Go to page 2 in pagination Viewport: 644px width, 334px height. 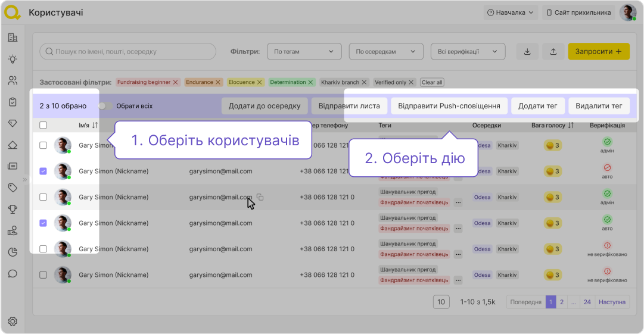coord(562,302)
